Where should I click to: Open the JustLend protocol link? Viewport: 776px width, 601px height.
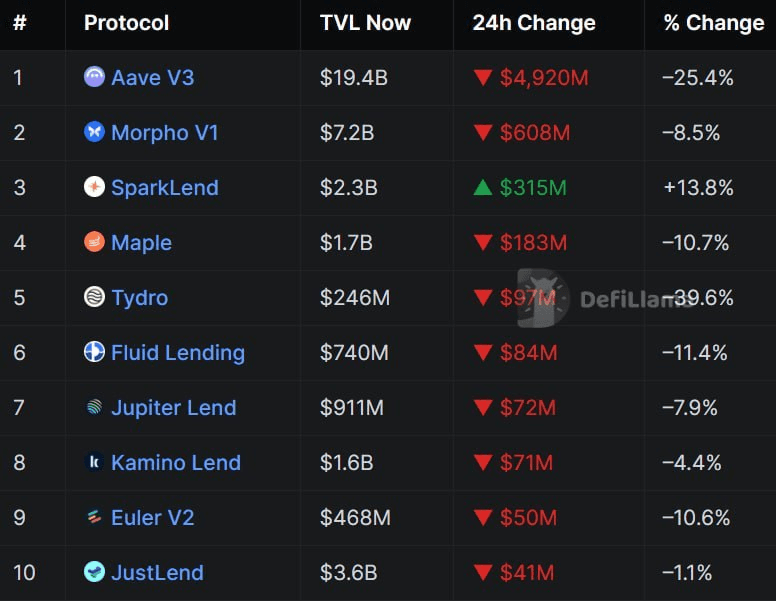157,572
